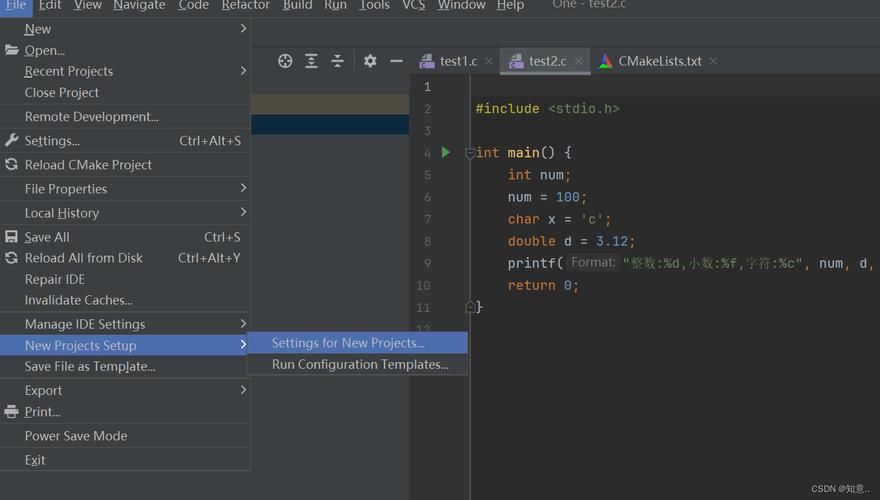Hide the project panel with minus icon
880x500 pixels.
tap(396, 61)
